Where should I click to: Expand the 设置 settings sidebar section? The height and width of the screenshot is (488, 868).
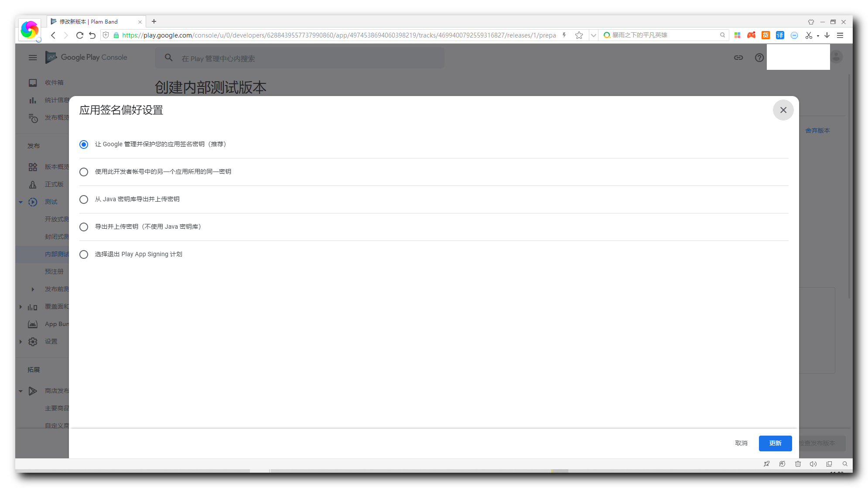(21, 342)
